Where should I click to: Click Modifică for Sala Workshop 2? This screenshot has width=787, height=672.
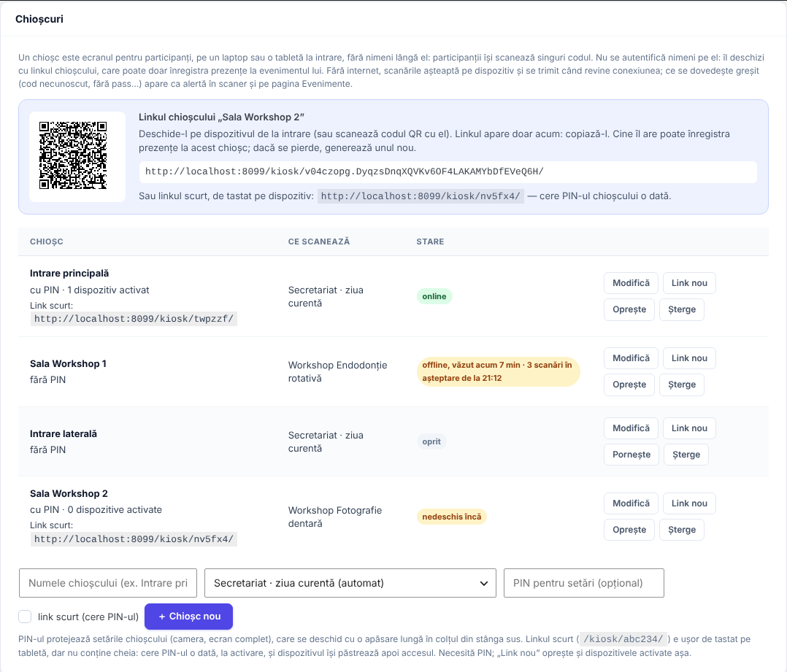(631, 503)
